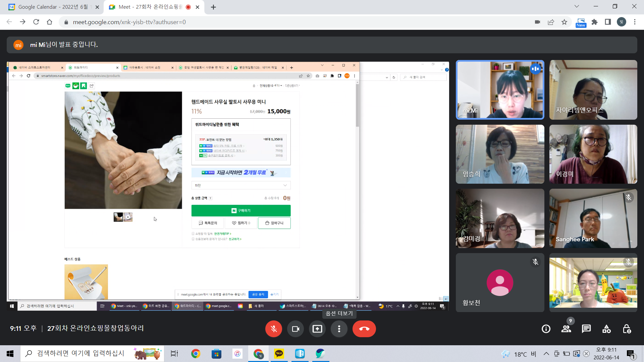Share this page icon in address bar
The image size is (644, 362).
[551, 22]
